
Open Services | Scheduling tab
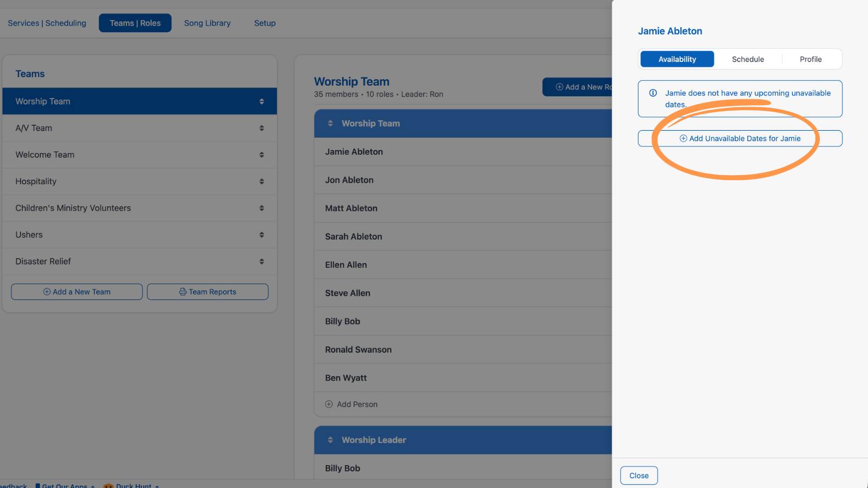pyautogui.click(x=47, y=23)
